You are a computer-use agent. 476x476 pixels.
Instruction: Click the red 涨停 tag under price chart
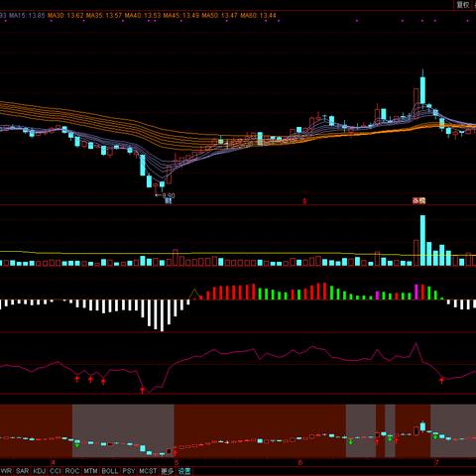click(x=419, y=200)
